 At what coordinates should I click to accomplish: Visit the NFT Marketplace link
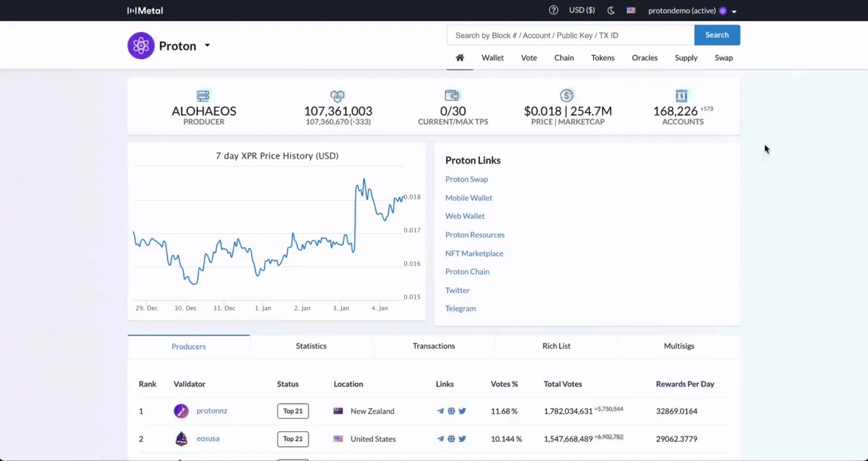tap(474, 254)
